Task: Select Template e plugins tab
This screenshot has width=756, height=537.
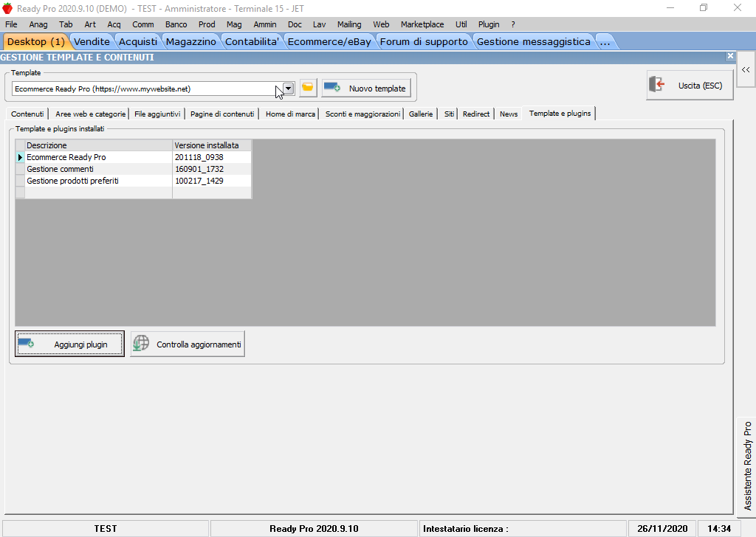Action: [560, 113]
